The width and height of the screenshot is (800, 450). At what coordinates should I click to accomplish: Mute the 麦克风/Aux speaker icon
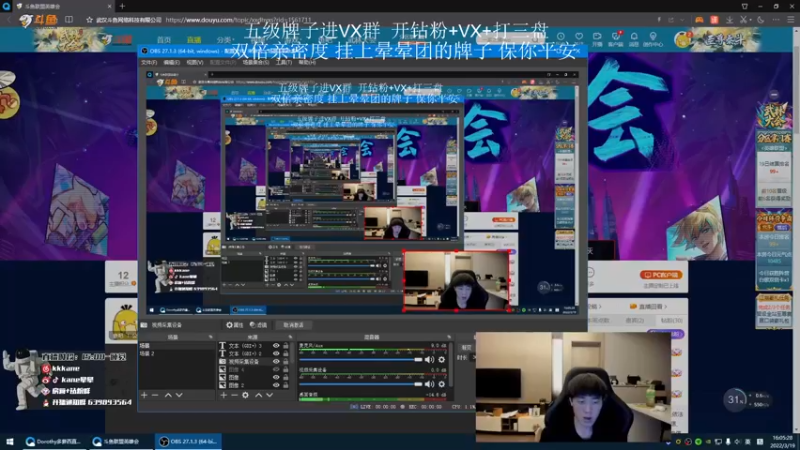tap(430, 360)
